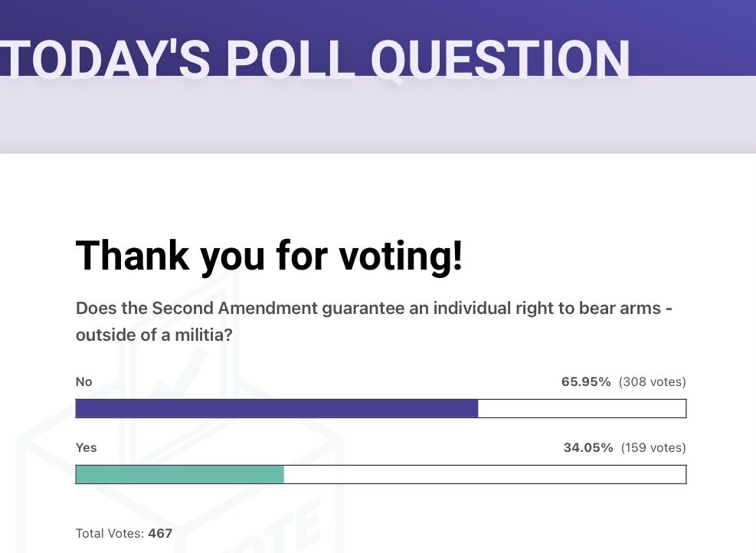This screenshot has width=756, height=553.
Task: Click the empty part of the Yes bar
Action: [484, 475]
